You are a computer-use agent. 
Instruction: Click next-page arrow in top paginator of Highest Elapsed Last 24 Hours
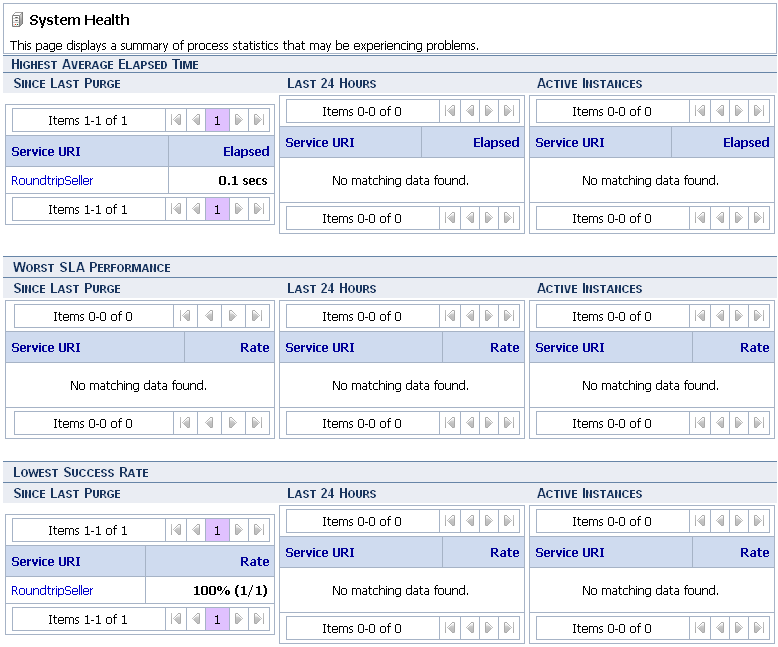[488, 111]
